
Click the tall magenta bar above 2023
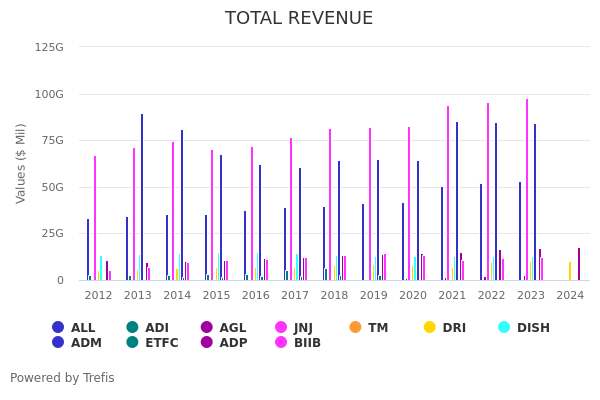(x=527, y=190)
